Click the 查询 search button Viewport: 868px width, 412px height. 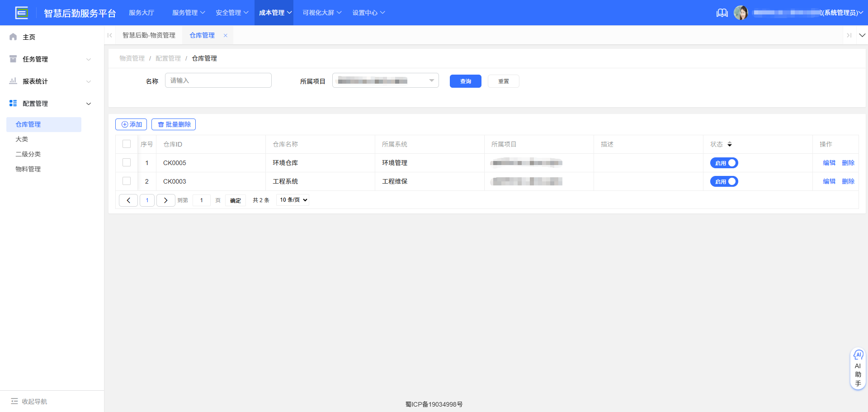tap(465, 81)
